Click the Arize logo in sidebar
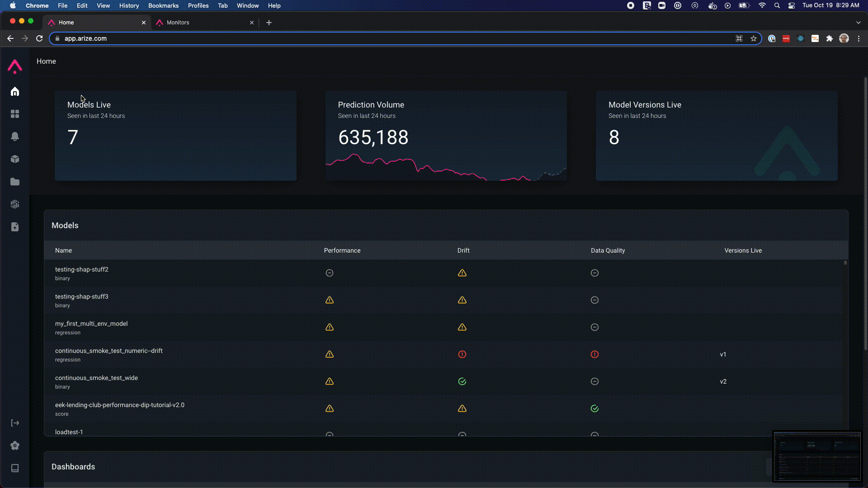Viewport: 868px width, 488px height. click(x=15, y=66)
